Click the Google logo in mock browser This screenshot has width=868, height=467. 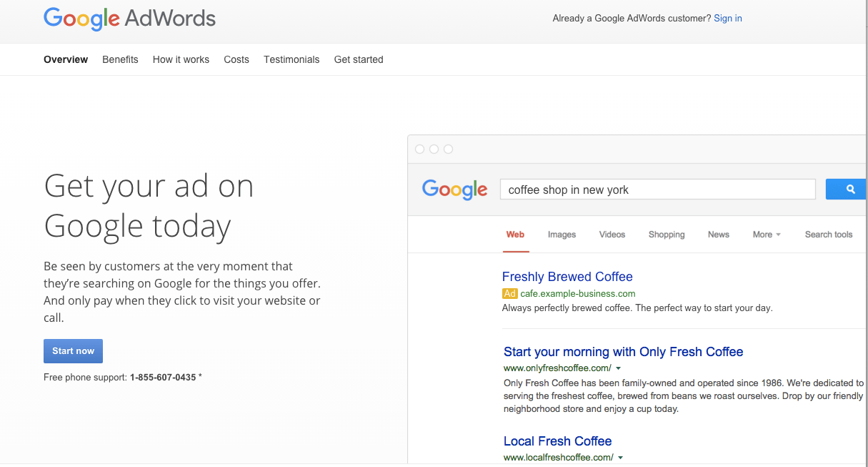click(x=455, y=190)
